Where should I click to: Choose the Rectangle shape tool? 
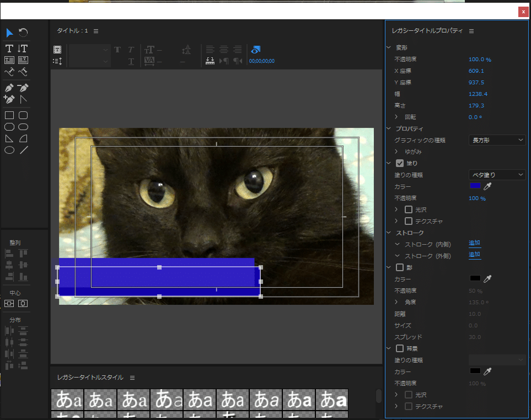(x=9, y=115)
